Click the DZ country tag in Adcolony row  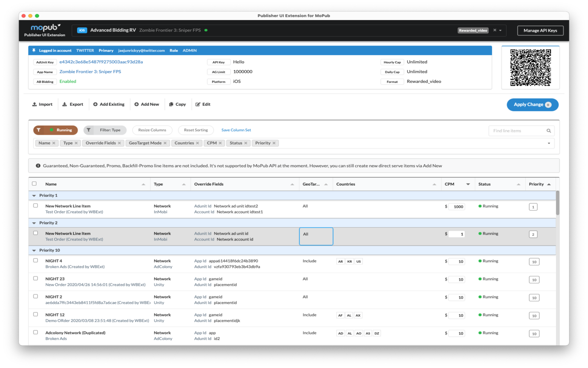(377, 333)
